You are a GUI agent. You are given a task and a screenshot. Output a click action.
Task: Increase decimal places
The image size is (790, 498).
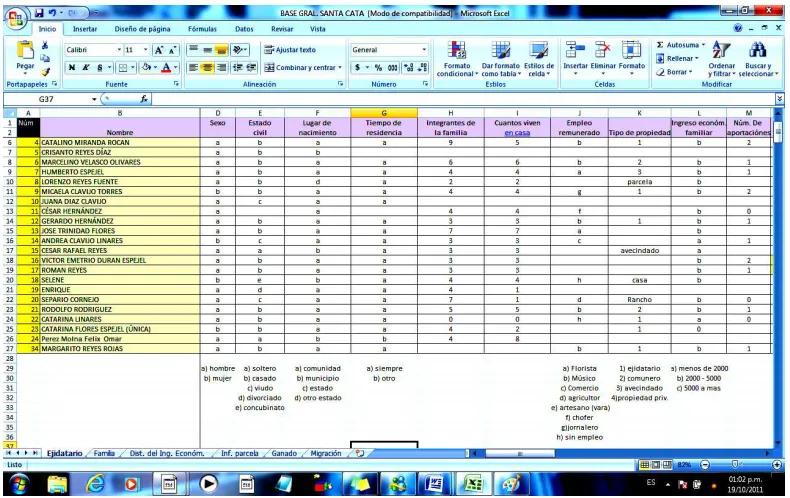point(409,67)
